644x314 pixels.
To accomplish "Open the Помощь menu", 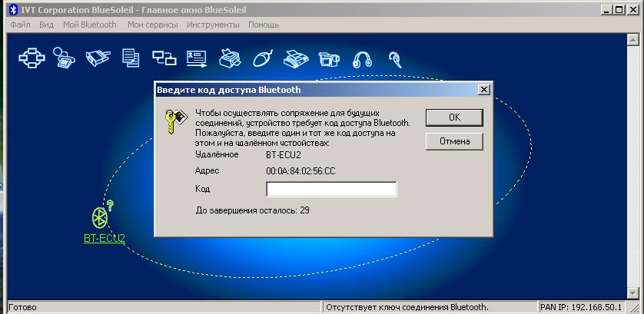I will 264,25.
